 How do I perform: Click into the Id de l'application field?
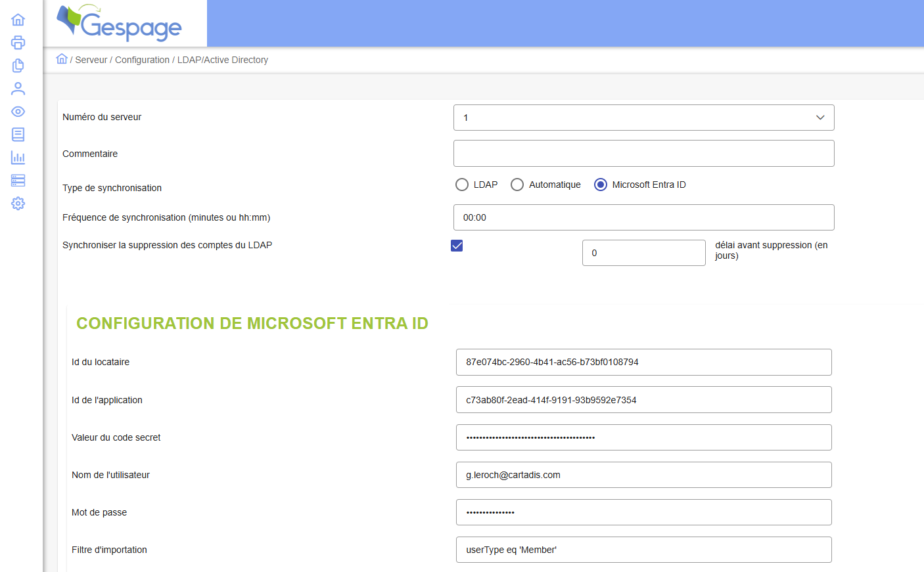(x=644, y=400)
